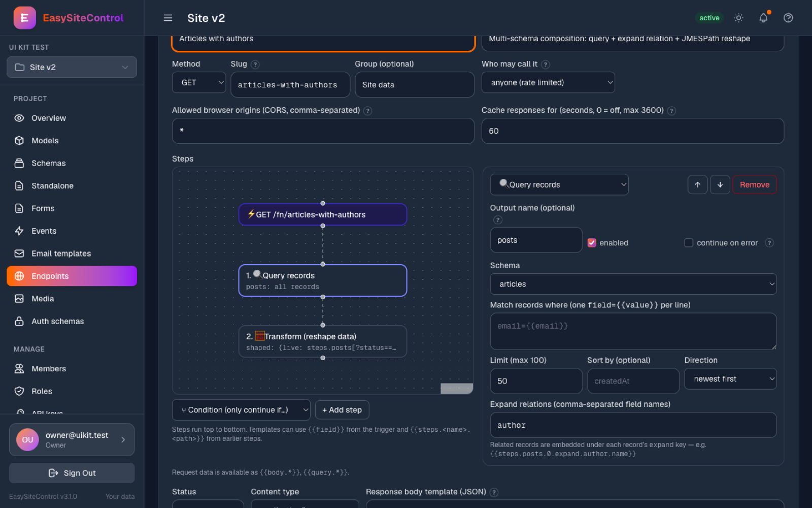Go to Email templates page

[x=72, y=253]
